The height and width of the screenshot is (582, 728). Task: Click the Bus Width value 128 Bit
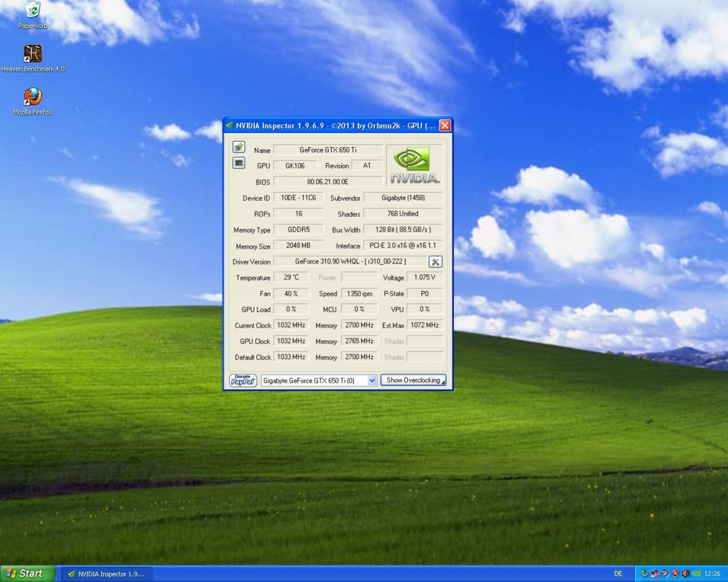[x=403, y=229]
